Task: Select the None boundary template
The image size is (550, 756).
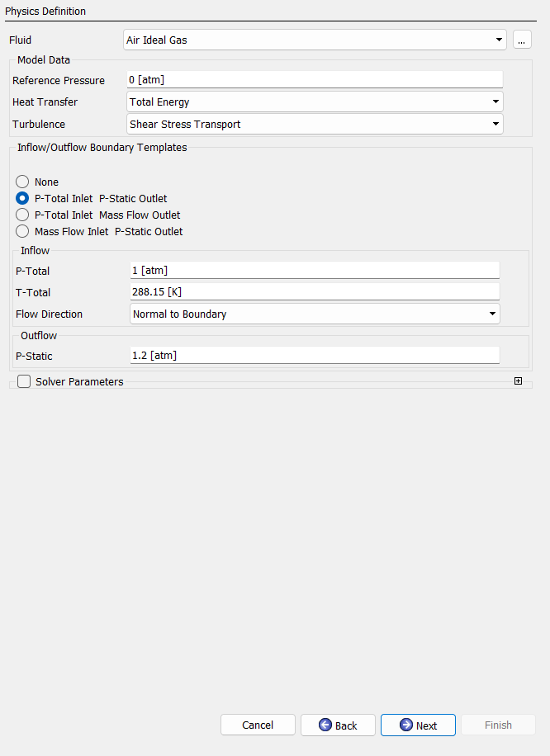Action: point(22,182)
